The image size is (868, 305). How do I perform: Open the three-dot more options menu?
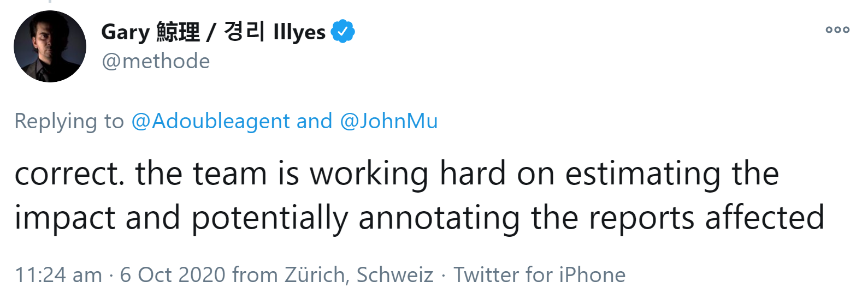coord(837,30)
